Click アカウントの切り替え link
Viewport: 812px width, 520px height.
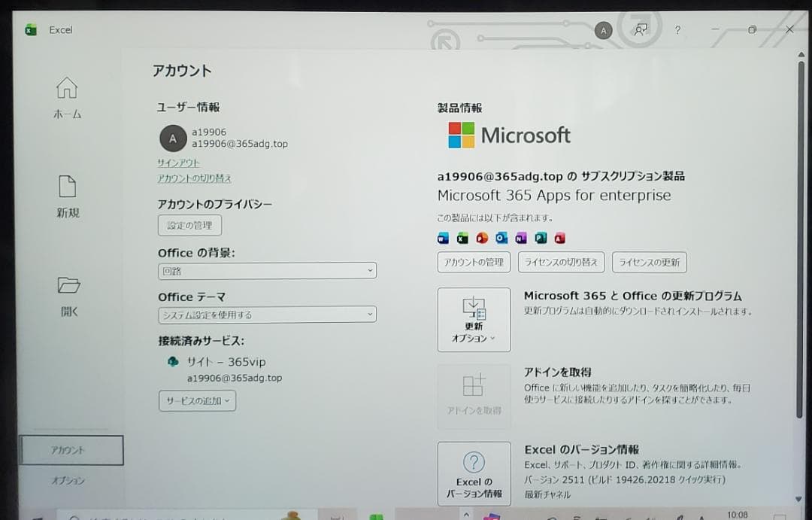[194, 178]
